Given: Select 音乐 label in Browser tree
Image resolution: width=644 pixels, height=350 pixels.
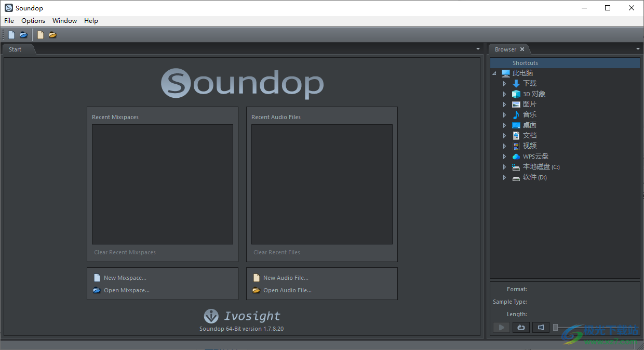Looking at the screenshot, I should tap(530, 115).
